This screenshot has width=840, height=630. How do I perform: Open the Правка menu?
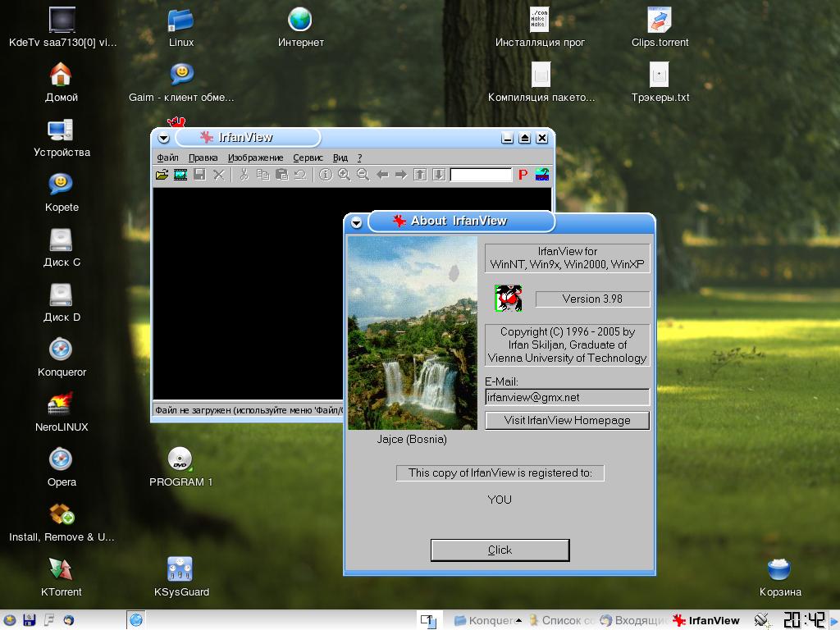pyautogui.click(x=203, y=157)
